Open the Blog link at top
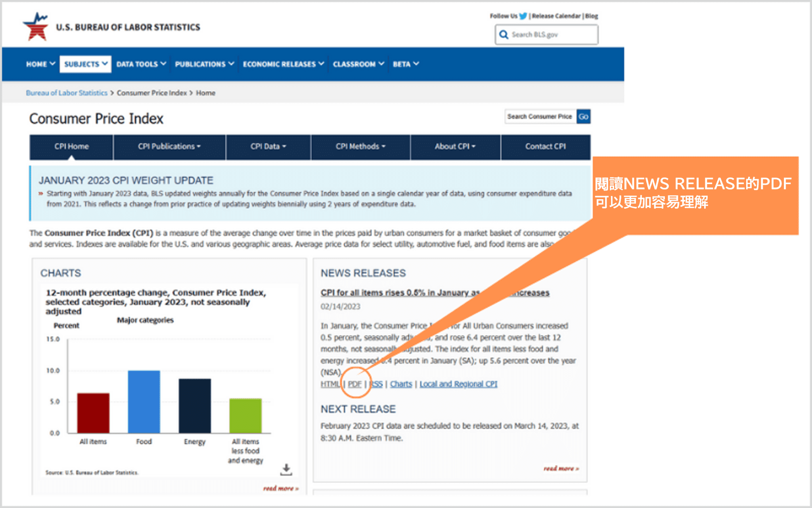 (x=592, y=16)
